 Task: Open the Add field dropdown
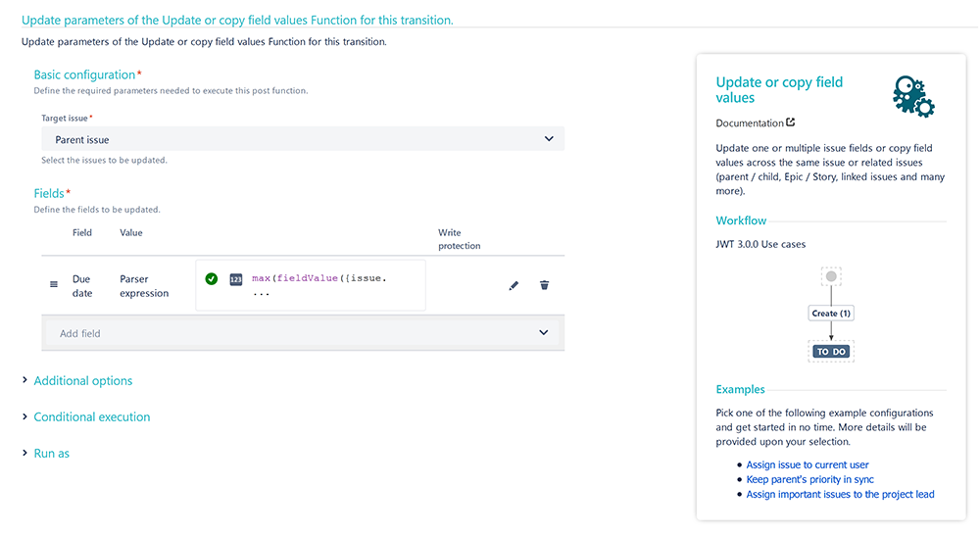click(x=304, y=333)
